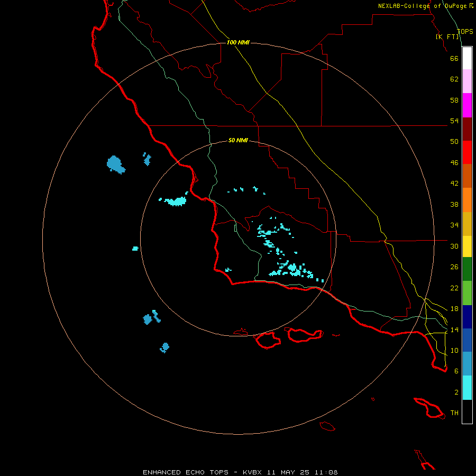
Task: Click the magenta legend swatch
Action: click(x=467, y=105)
